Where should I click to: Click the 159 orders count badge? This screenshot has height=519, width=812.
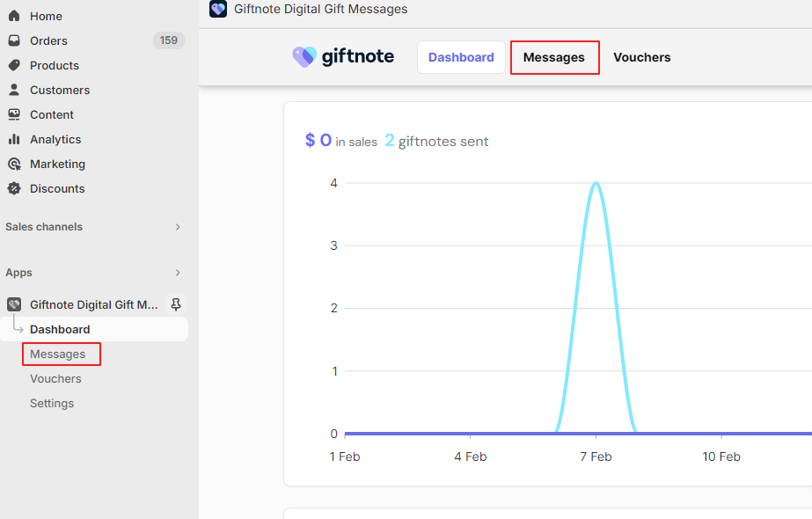(x=169, y=40)
